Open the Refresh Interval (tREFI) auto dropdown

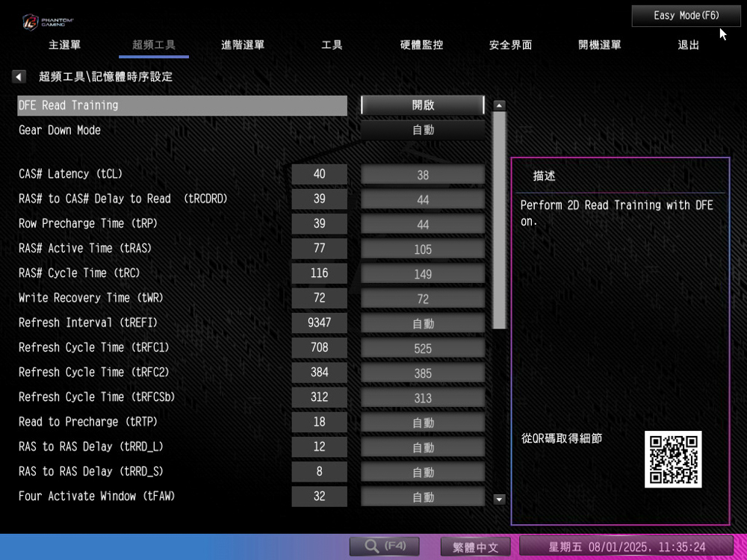tap(423, 323)
